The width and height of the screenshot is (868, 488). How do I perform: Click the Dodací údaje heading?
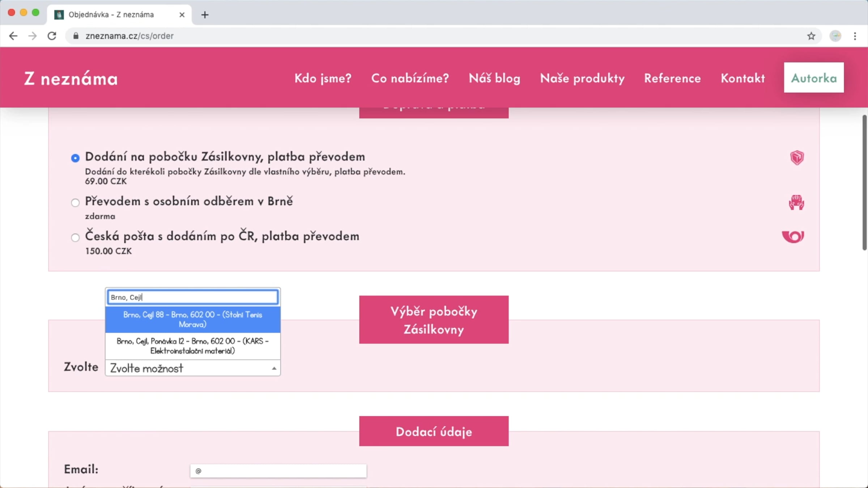(x=434, y=431)
